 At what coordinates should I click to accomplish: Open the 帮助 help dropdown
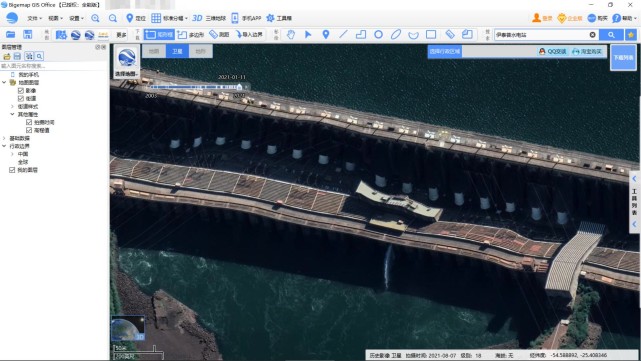tap(624, 18)
